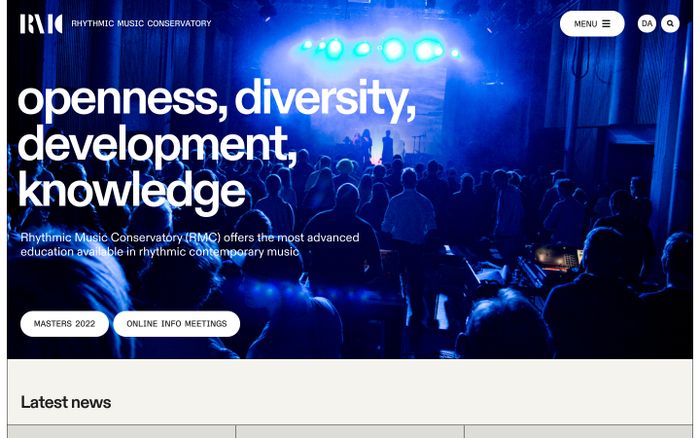Switch language with the DA button

(646, 24)
